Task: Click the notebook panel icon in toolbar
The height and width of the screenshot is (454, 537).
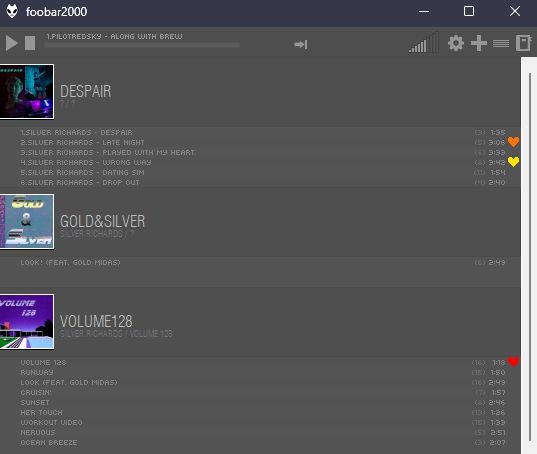Action: [x=524, y=43]
